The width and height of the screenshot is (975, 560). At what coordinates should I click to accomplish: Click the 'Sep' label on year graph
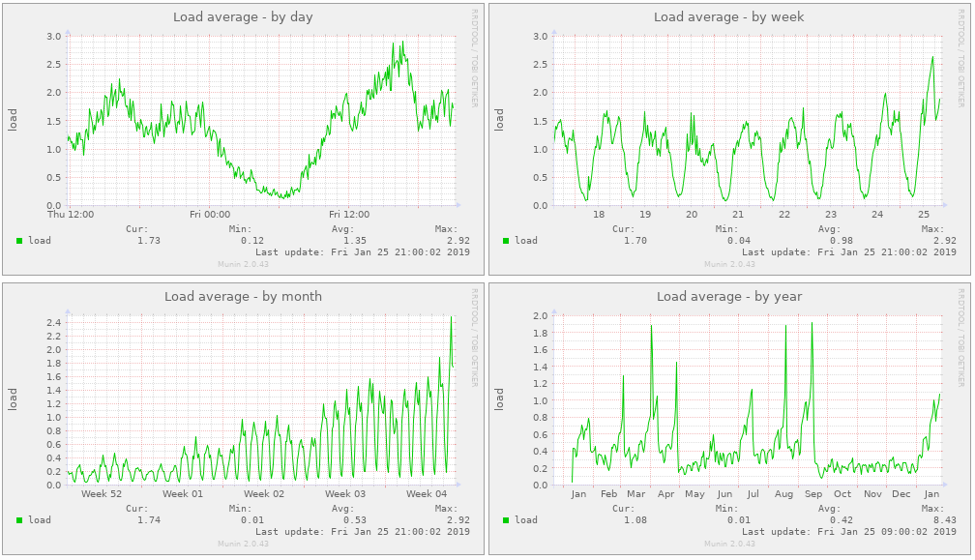tap(813, 494)
